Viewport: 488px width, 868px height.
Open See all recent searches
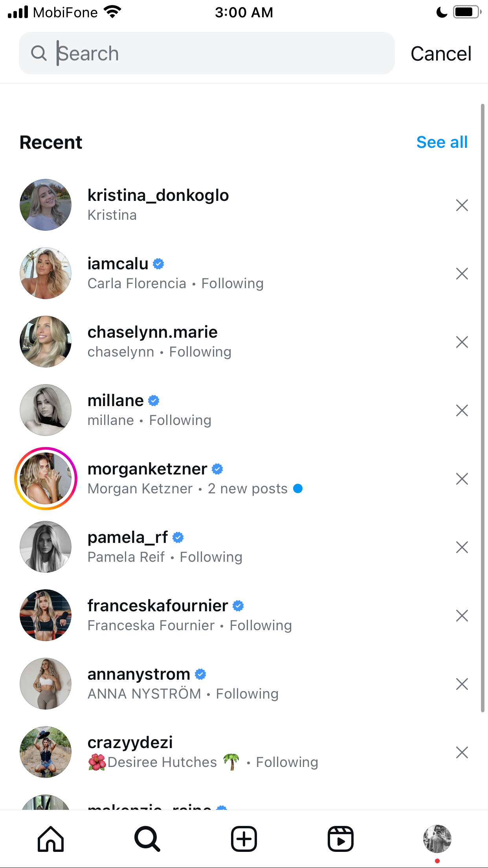(x=442, y=142)
